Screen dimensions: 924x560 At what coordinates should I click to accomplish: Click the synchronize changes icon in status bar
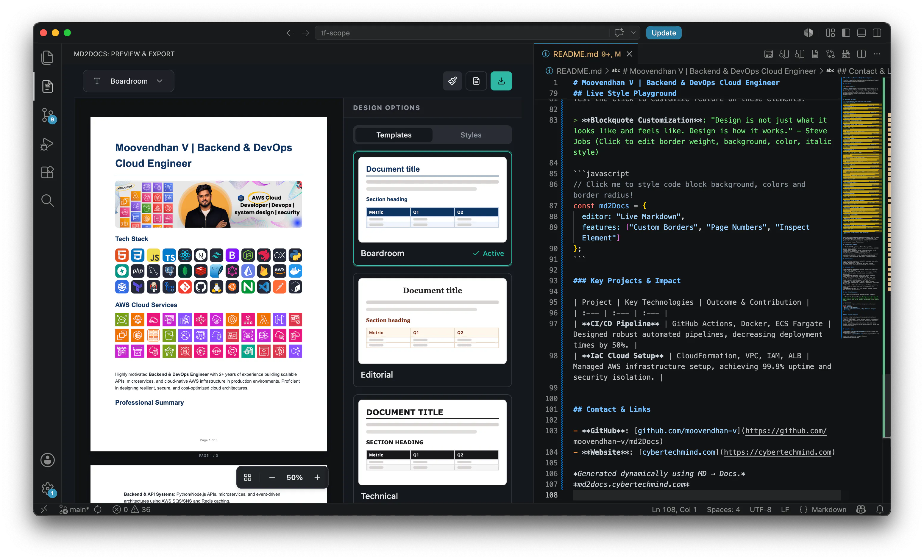pos(98,509)
